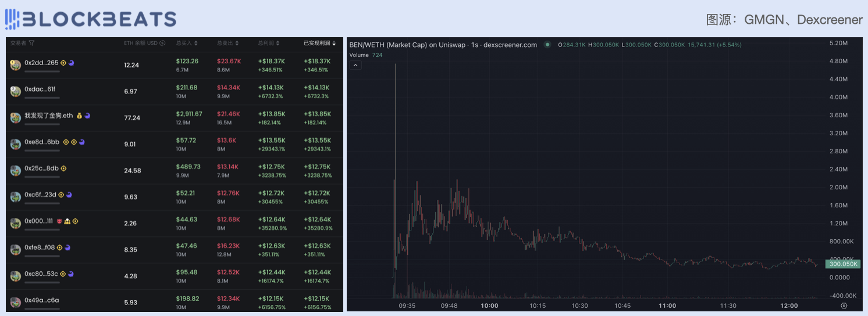
Task: Open trader address 0x000...111
Action: 39,221
